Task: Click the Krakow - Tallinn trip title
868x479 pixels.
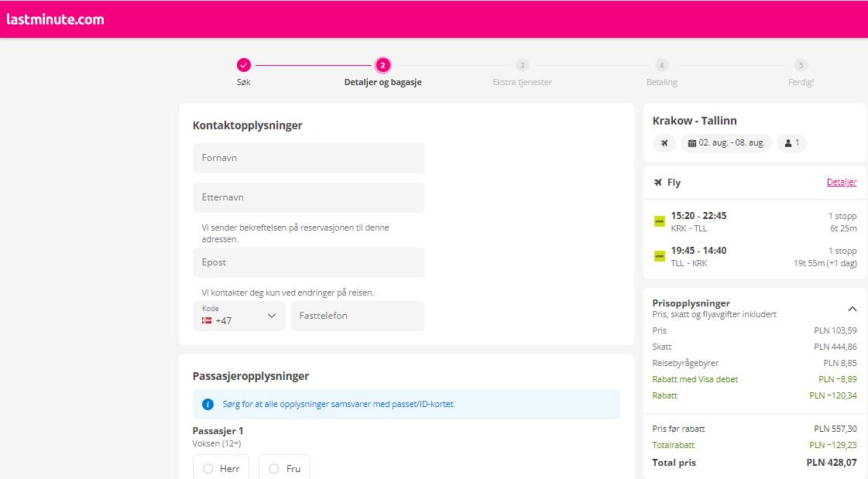Action: pos(695,121)
